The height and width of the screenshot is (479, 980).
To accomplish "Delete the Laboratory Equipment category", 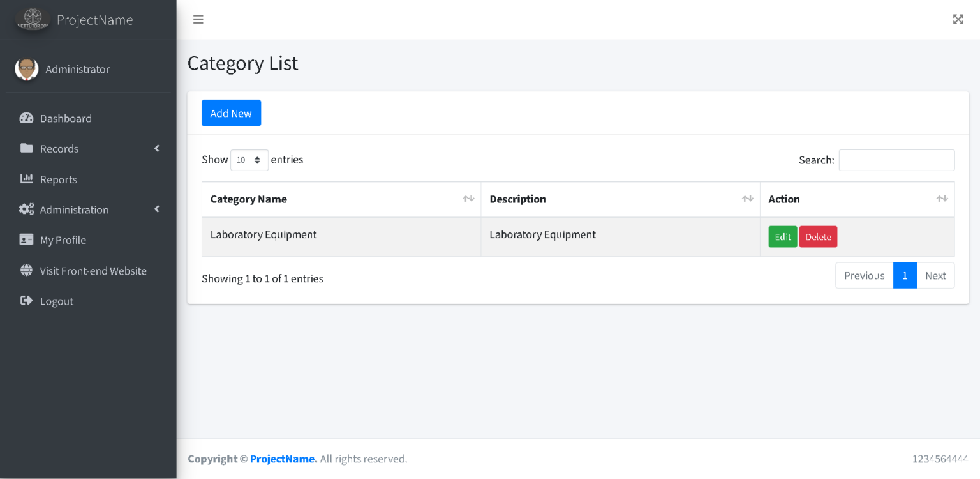I will 818,236.
